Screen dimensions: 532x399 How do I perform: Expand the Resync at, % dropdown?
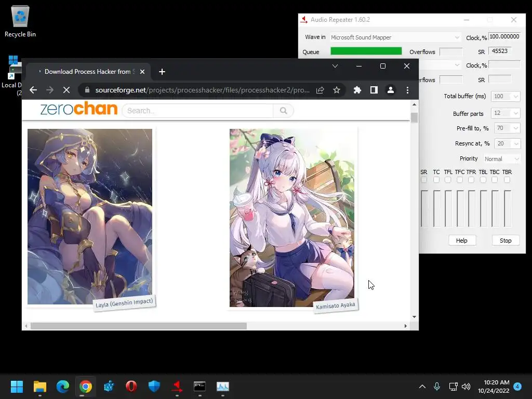point(516,143)
